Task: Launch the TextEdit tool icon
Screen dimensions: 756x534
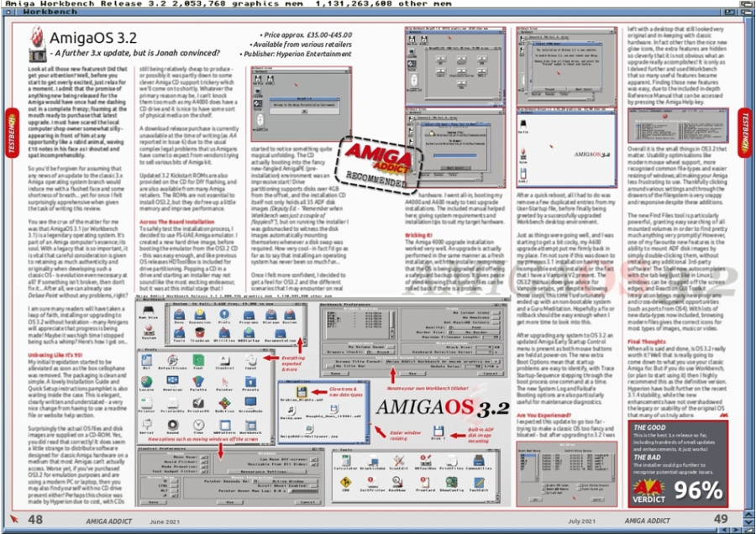Action: coord(480,483)
